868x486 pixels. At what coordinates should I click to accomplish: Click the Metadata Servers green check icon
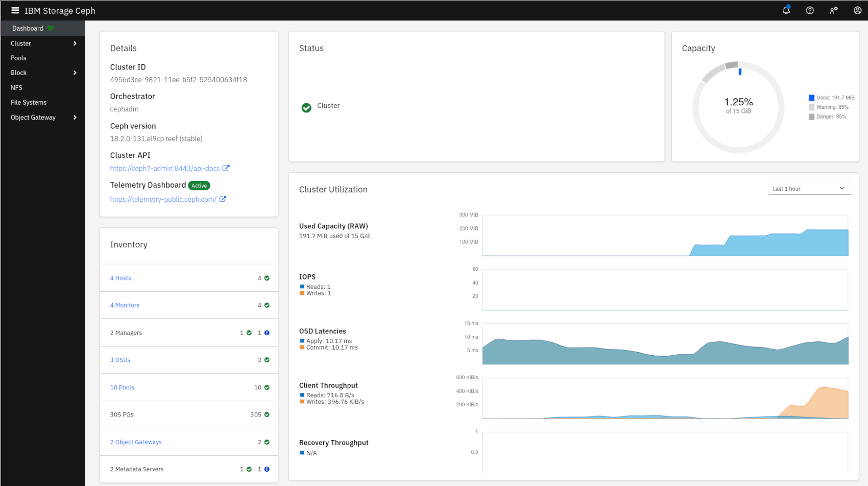click(x=249, y=469)
